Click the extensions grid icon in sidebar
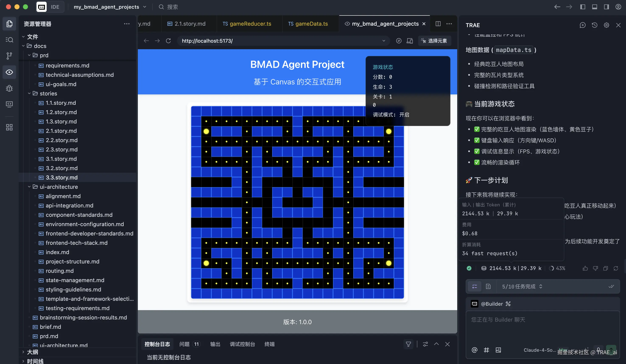Image resolution: width=626 pixels, height=364 pixels. (9, 127)
